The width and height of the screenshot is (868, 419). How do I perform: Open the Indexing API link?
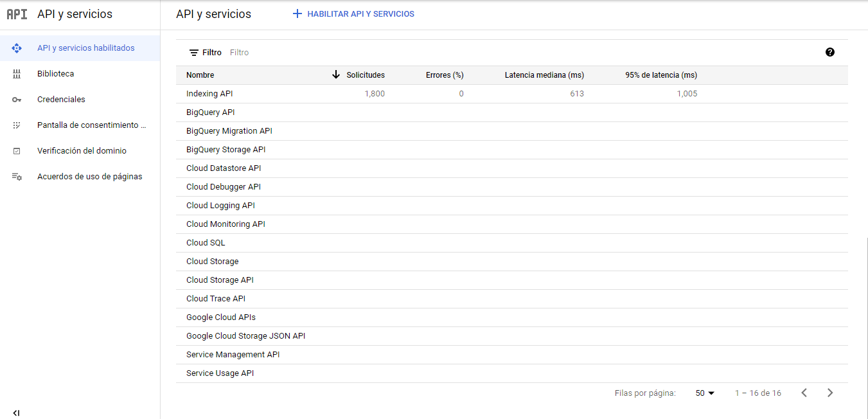coord(209,94)
